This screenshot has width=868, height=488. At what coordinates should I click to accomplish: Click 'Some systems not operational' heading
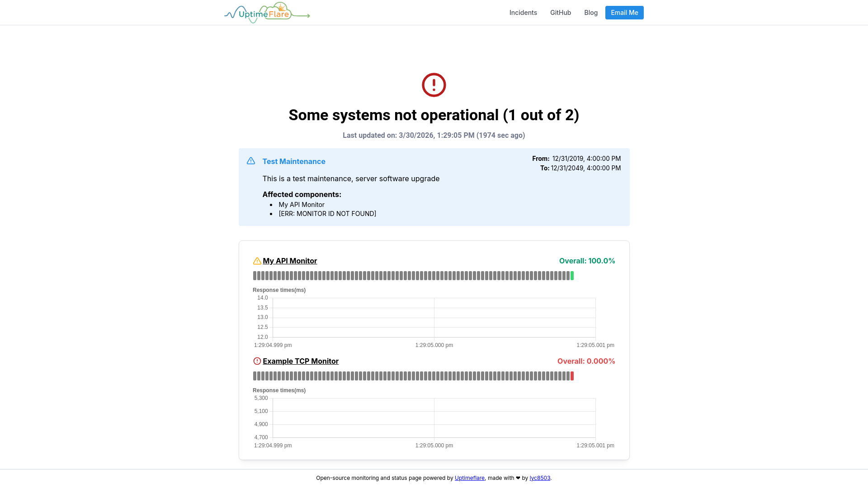click(434, 115)
